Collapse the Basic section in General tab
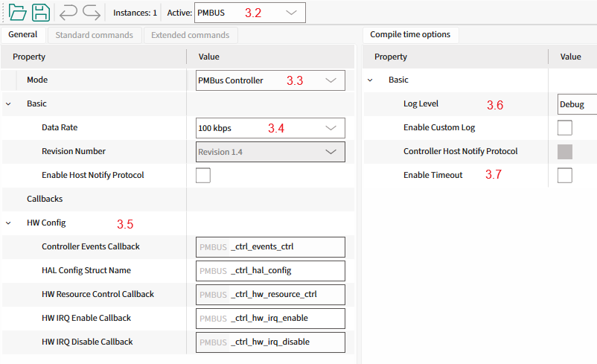 pyautogui.click(x=8, y=104)
